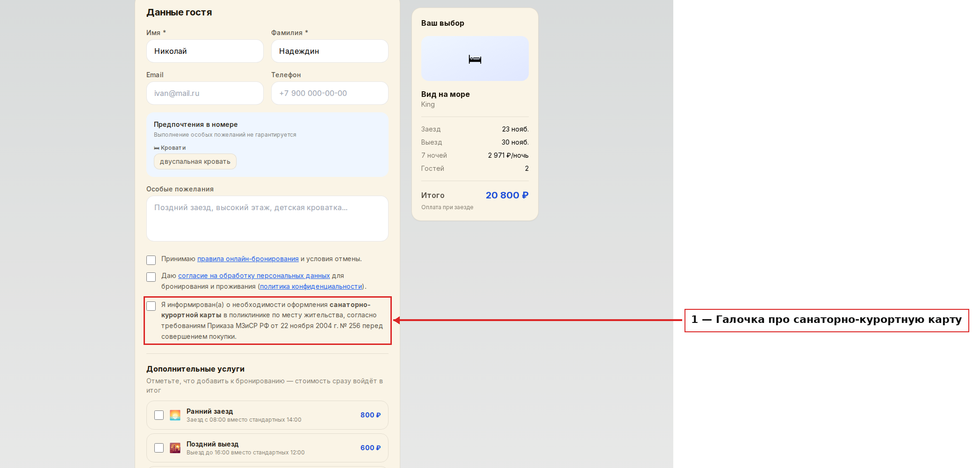The image size is (980, 468).
Task: Click the bed icon in the room preview
Action: 475,59
